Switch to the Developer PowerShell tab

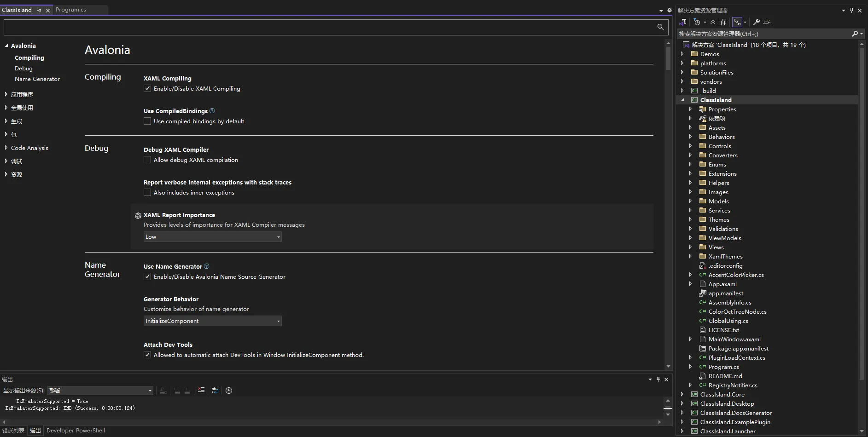tap(76, 431)
